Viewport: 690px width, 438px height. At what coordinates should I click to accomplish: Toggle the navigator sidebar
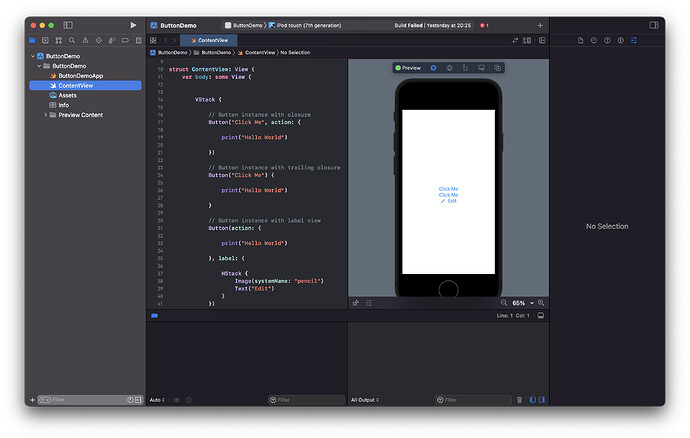(68, 25)
